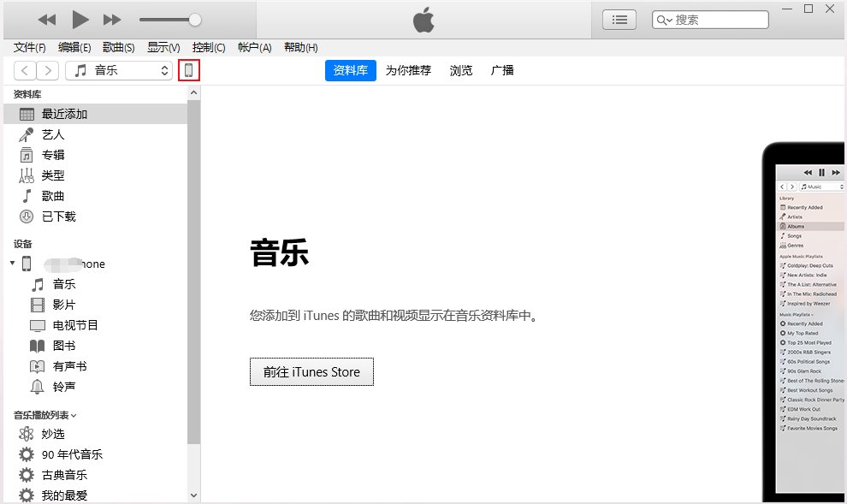
Task: Select 最近添加 in the library sidebar
Action: click(95, 114)
